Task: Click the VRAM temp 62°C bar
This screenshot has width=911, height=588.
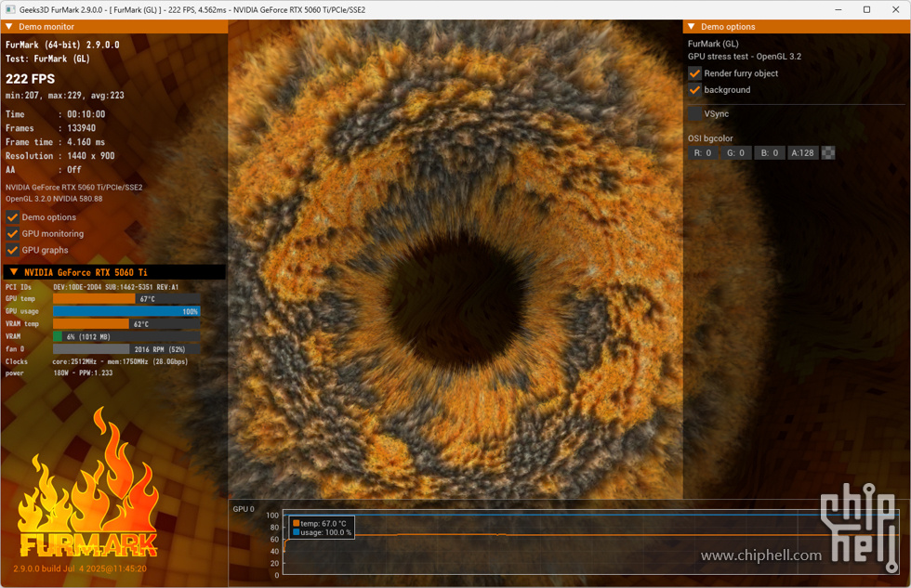Action: pyautogui.click(x=126, y=324)
